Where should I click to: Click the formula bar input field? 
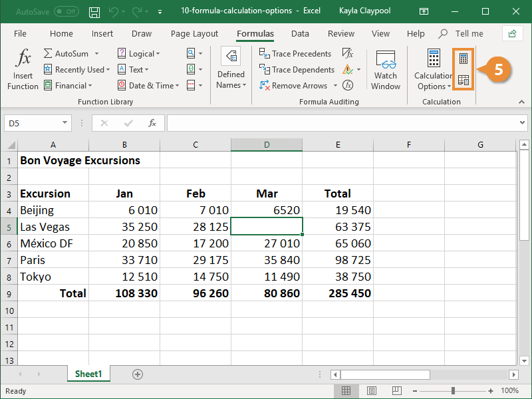(342, 123)
